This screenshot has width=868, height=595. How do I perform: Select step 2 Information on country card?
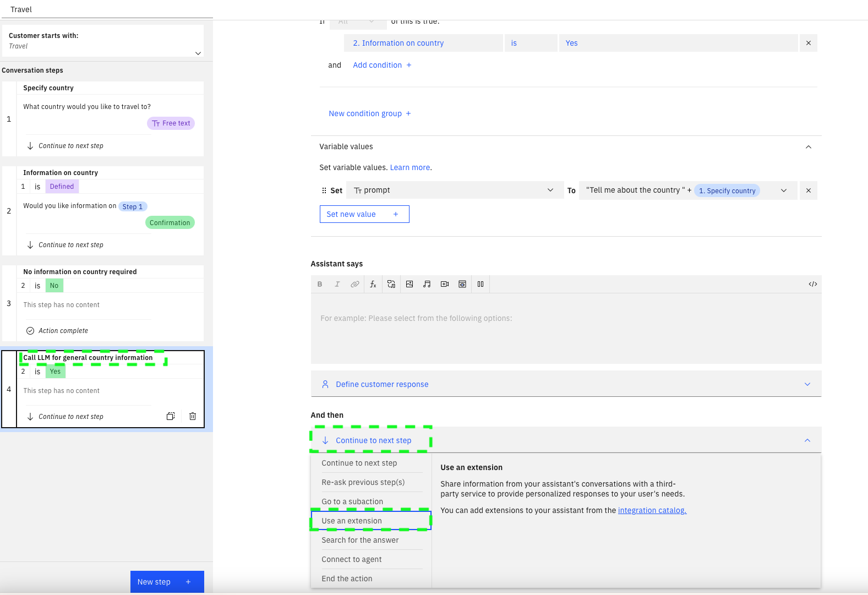(103, 211)
